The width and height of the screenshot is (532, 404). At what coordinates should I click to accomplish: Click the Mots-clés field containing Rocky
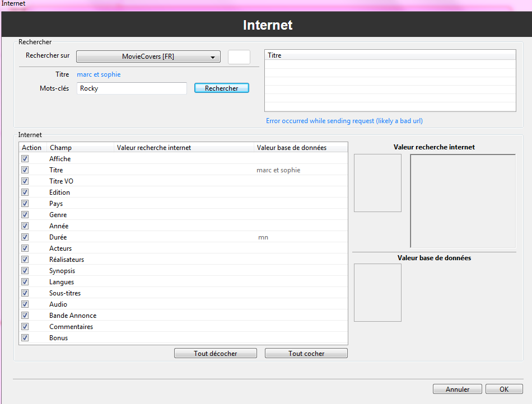click(x=132, y=88)
